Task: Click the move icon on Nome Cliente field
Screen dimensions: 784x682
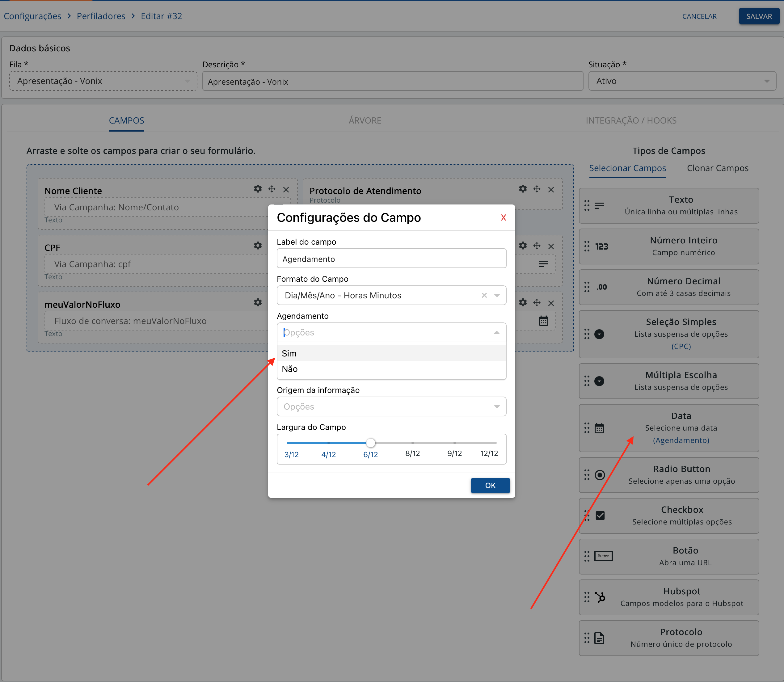Action: tap(272, 189)
